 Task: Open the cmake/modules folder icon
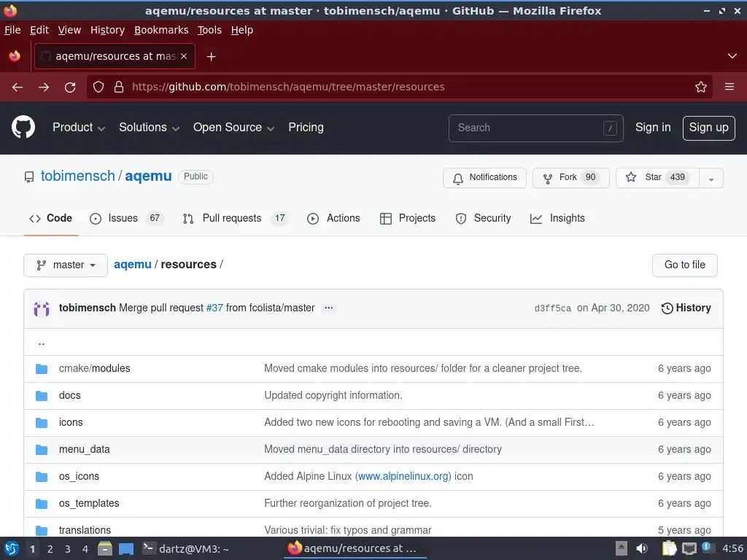pyautogui.click(x=42, y=368)
